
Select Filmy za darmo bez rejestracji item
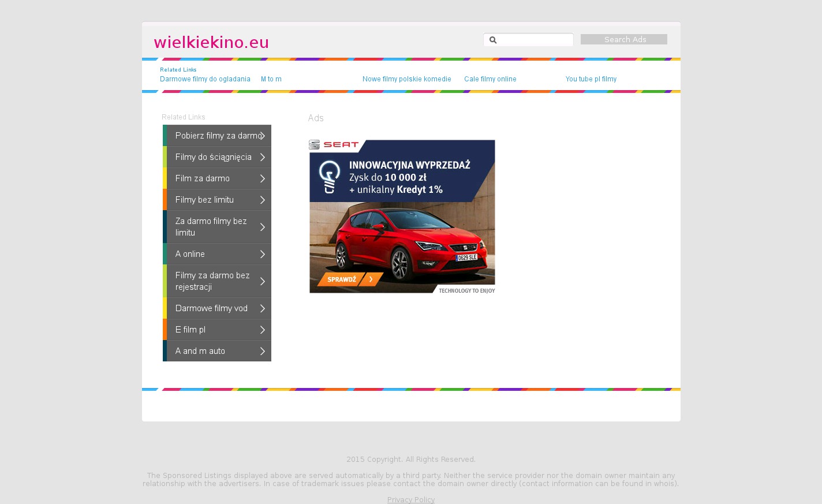click(212, 281)
